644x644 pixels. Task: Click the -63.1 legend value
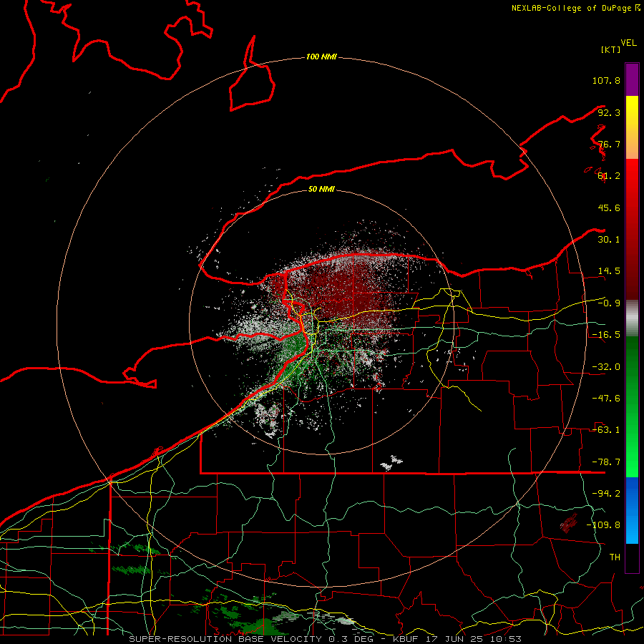[x=606, y=430]
